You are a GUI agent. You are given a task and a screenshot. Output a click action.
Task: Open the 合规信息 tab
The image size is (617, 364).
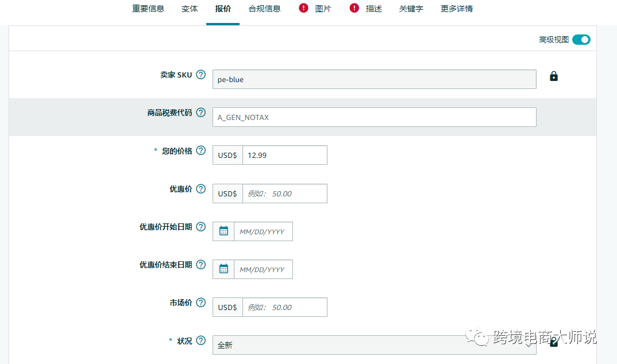click(264, 9)
